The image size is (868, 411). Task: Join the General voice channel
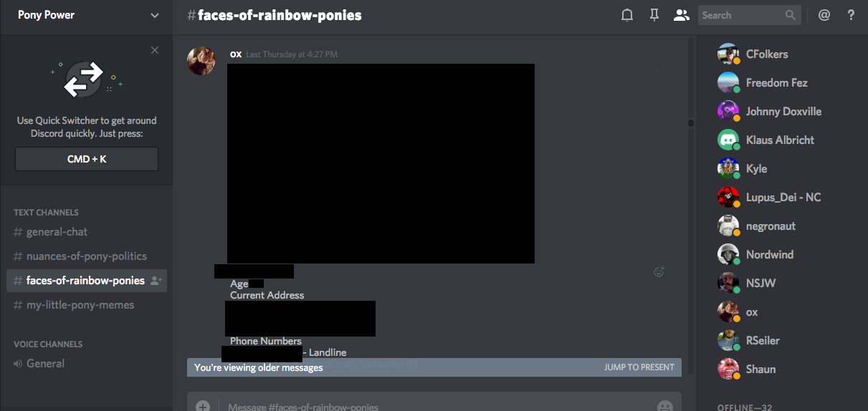(45, 364)
